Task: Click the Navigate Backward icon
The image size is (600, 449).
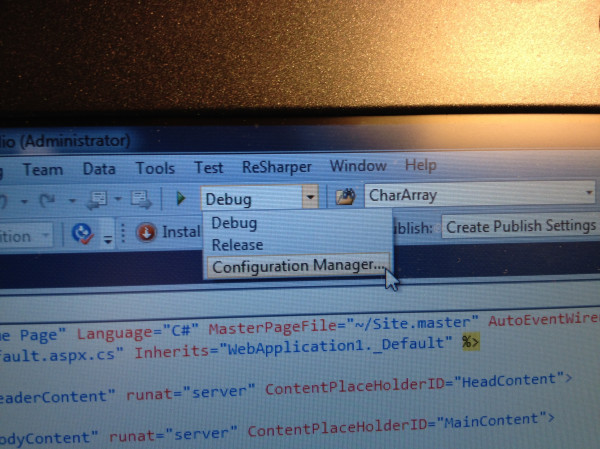Action: (x=96, y=199)
